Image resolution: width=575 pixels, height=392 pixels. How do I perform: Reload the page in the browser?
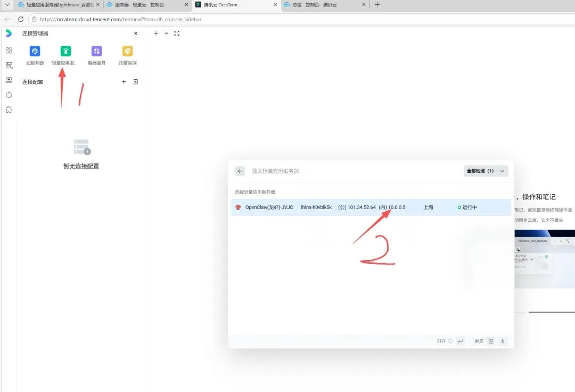pos(21,20)
